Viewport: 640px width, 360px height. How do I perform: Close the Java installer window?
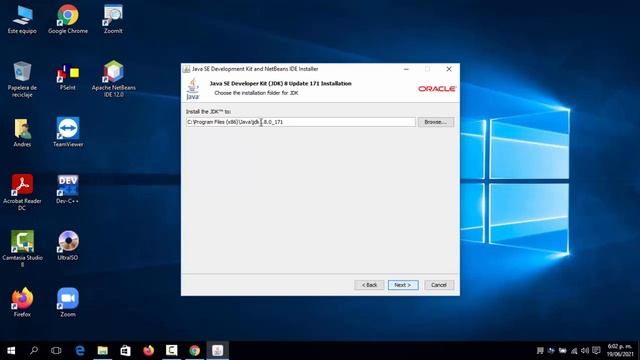click(x=449, y=69)
